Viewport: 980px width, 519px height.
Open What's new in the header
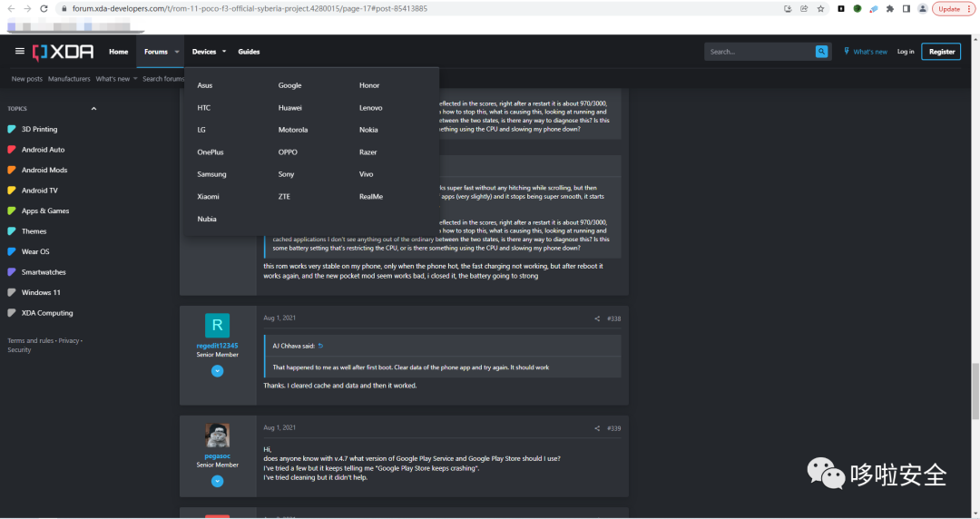[x=866, y=52]
